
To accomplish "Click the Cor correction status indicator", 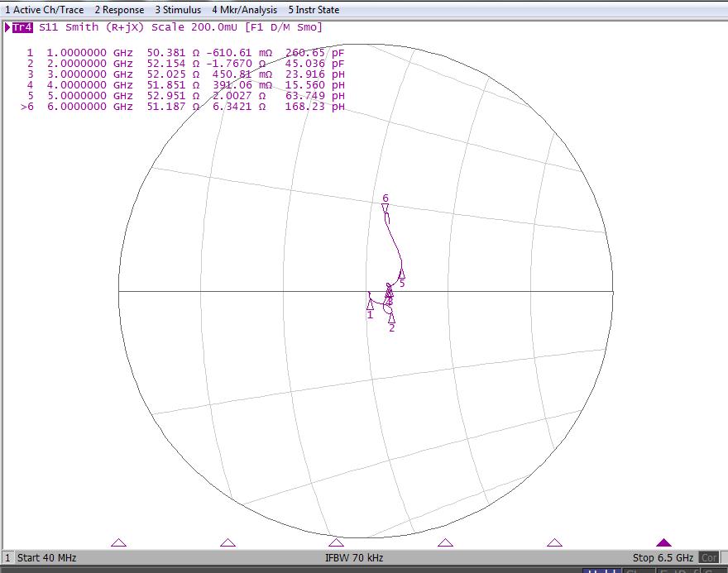I will click(x=709, y=558).
